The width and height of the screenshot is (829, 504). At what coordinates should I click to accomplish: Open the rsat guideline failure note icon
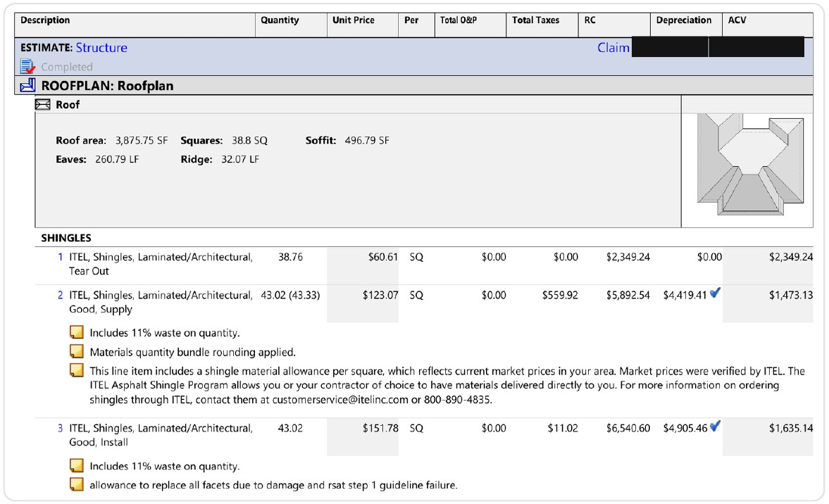[x=77, y=484]
